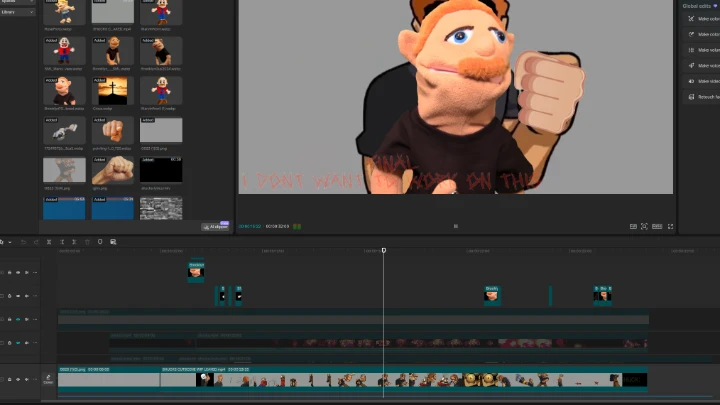Mute the fourth track from top
Viewport: 720px width, 405px height.
(x=27, y=343)
